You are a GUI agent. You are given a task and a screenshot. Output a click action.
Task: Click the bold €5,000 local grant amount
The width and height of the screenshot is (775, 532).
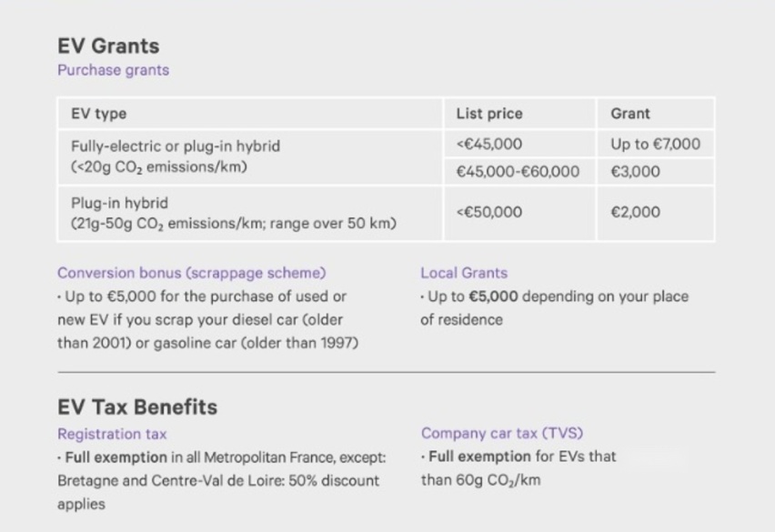click(493, 296)
